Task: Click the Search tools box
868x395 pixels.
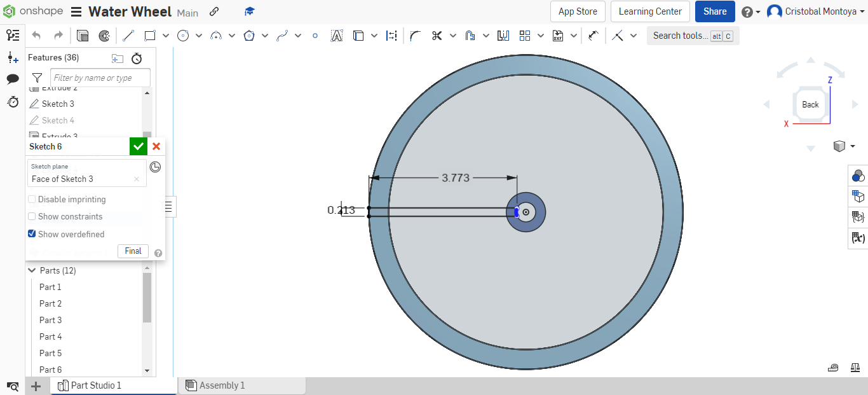Action: [693, 36]
